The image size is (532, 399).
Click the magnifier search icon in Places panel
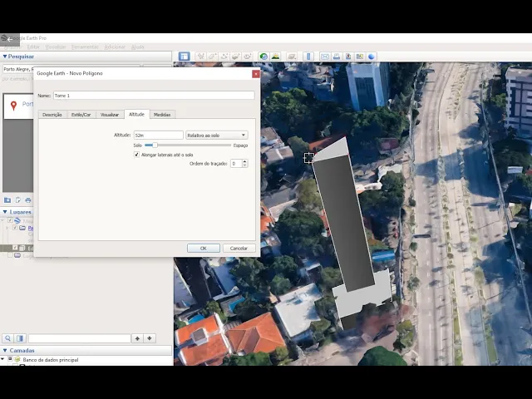[x=7, y=338]
